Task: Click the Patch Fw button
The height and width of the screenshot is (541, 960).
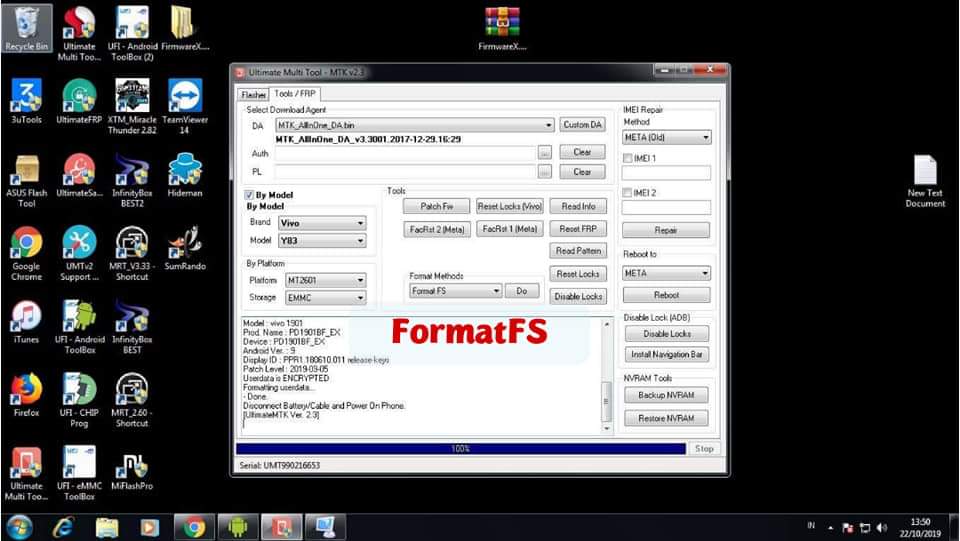Action: 437,206
